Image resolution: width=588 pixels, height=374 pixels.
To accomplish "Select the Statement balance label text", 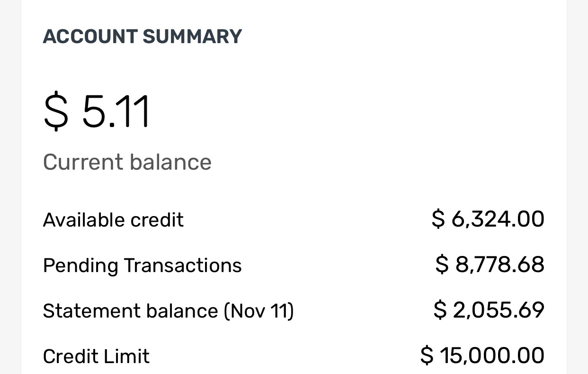I will pyautogui.click(x=130, y=311).
